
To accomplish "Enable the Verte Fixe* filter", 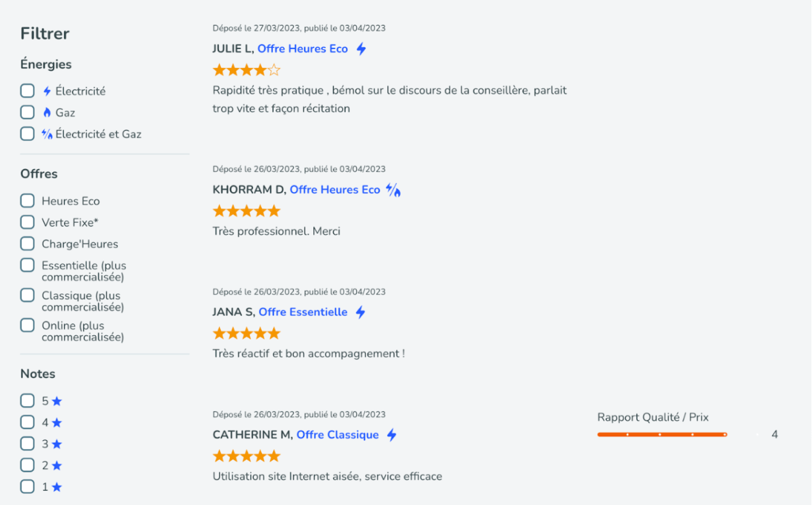I will pyautogui.click(x=27, y=222).
